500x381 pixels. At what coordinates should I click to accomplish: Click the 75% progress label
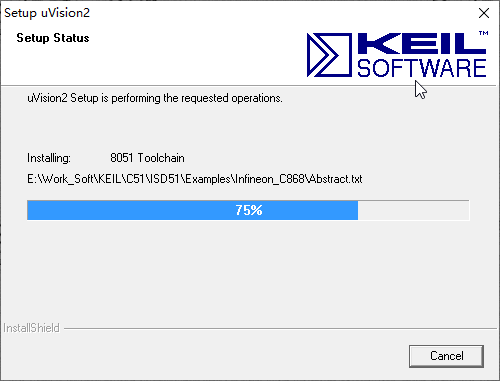[249, 210]
